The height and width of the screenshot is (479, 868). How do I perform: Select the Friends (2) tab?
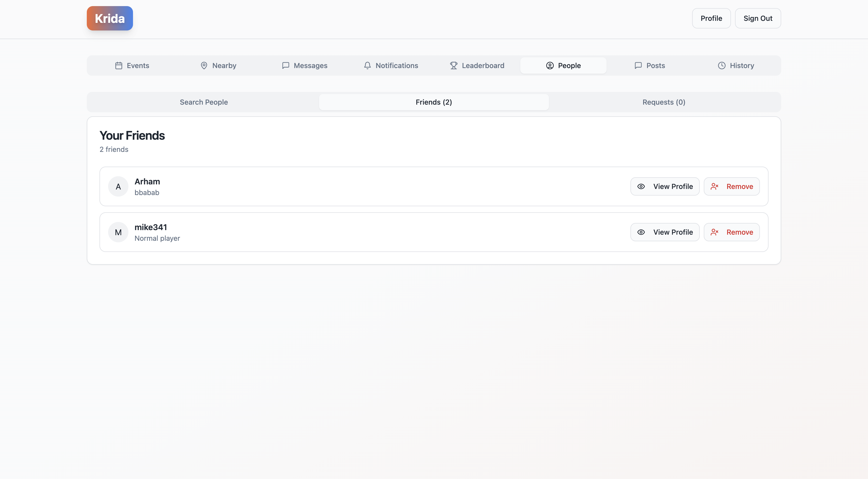tap(434, 102)
